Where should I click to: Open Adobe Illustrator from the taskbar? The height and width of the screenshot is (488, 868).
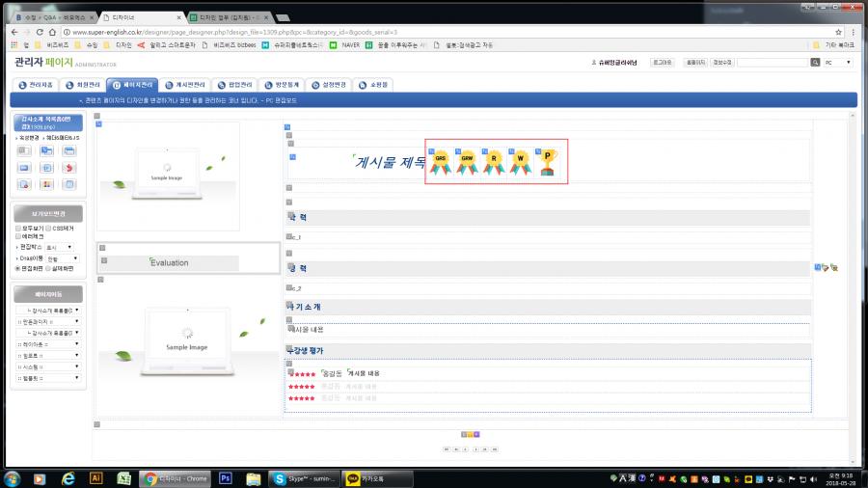tap(95, 477)
